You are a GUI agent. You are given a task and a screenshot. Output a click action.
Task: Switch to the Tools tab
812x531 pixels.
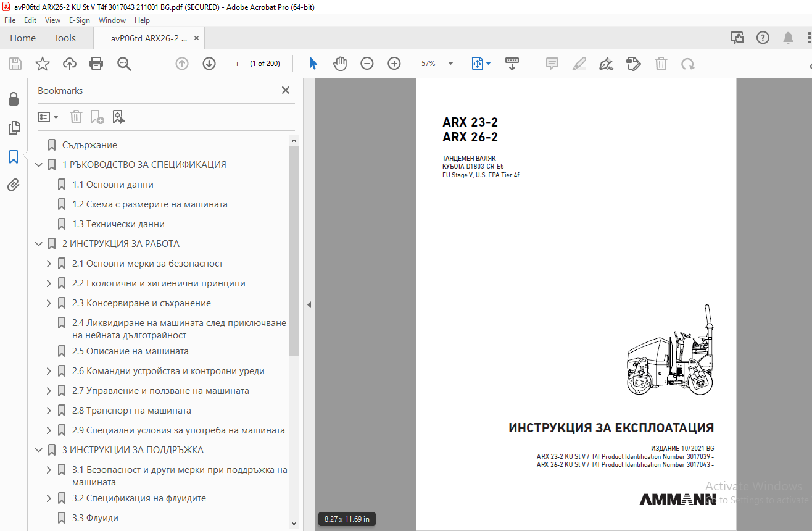[x=65, y=38]
